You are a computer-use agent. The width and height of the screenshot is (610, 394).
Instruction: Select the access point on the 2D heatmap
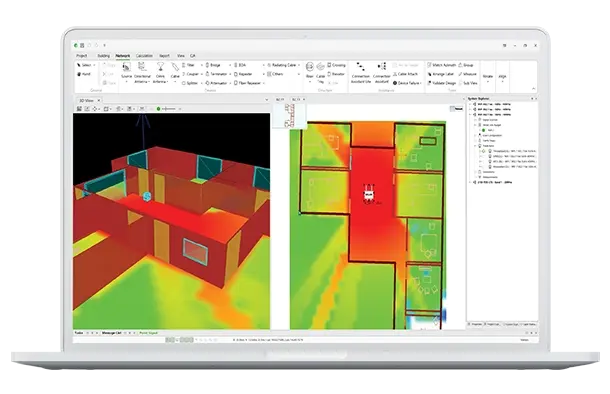pos(368,194)
